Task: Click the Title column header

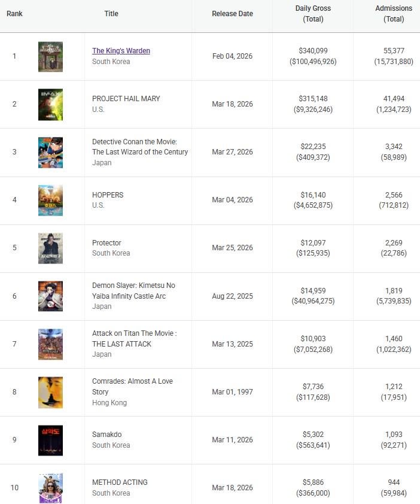Action: tap(111, 14)
